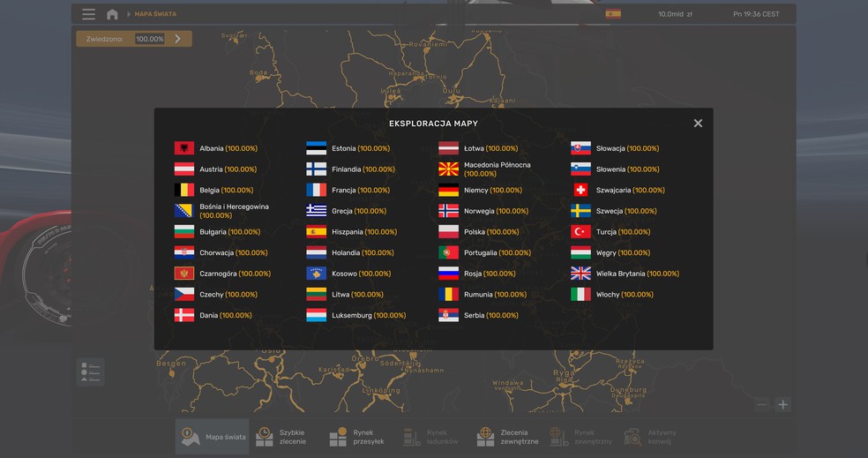Click the EKSPLORACJA MAPY dialog title

tap(433, 124)
